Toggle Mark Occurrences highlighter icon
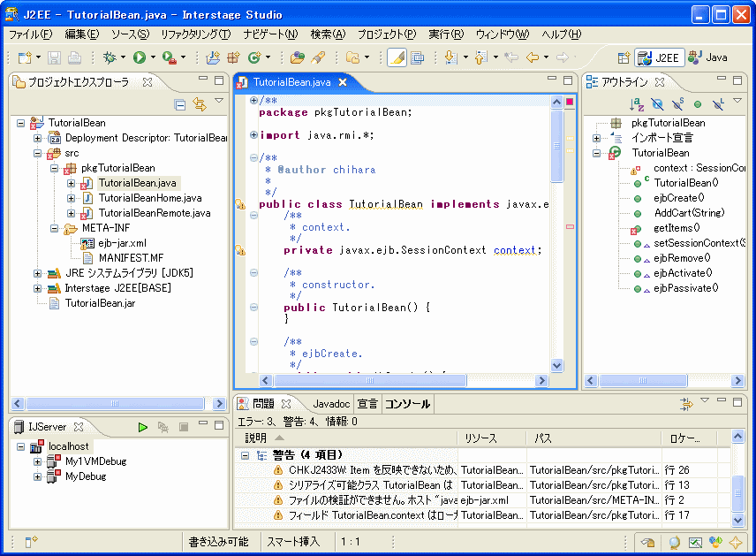Screen dimensions: 756x556 click(x=397, y=58)
